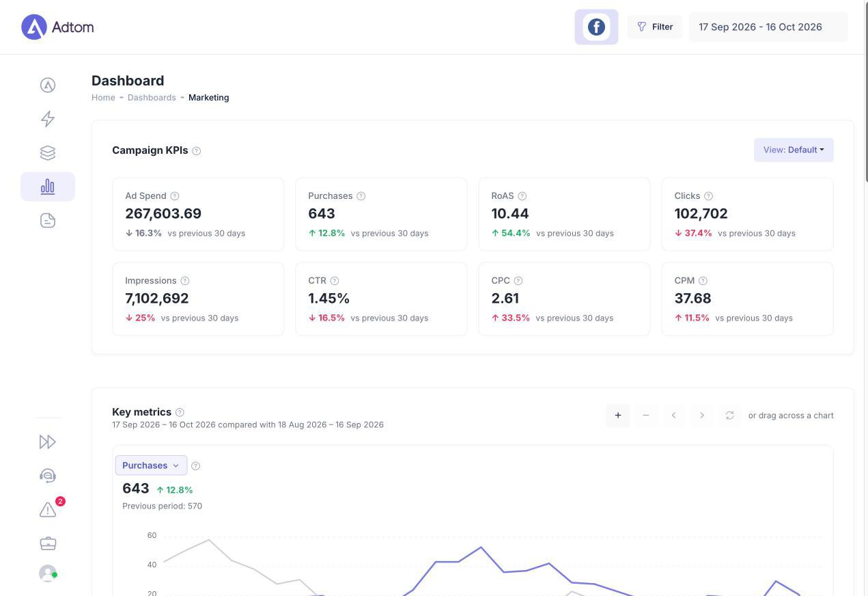Click CPC value 2.61
The height and width of the screenshot is (596, 868).
tap(505, 299)
